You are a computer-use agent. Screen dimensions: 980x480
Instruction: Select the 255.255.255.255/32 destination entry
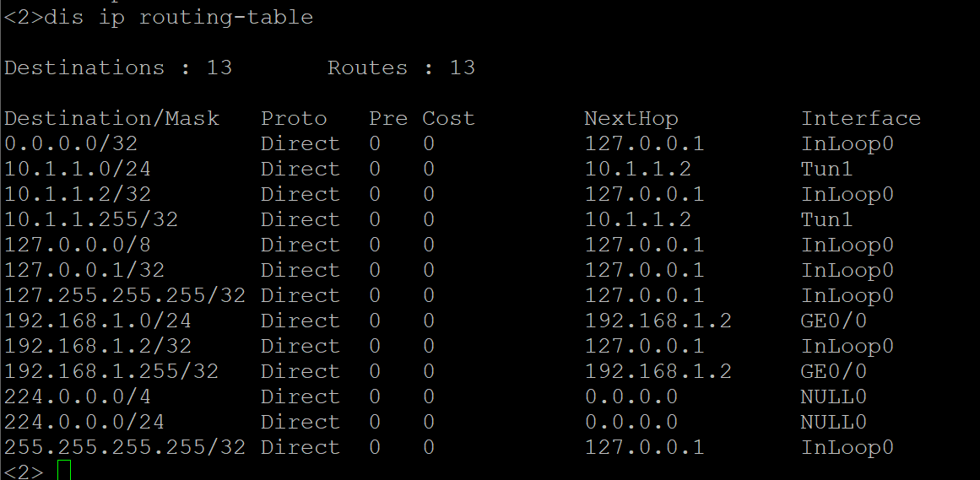pyautogui.click(x=125, y=447)
